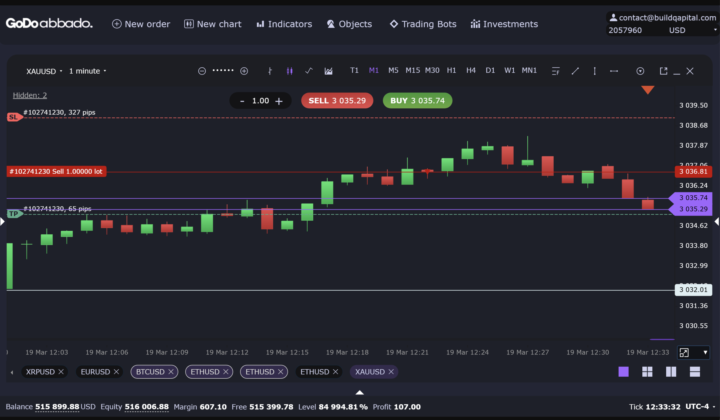This screenshot has height=420, width=720.
Task: Open the scale options dropdown arrow
Action: (x=705, y=353)
